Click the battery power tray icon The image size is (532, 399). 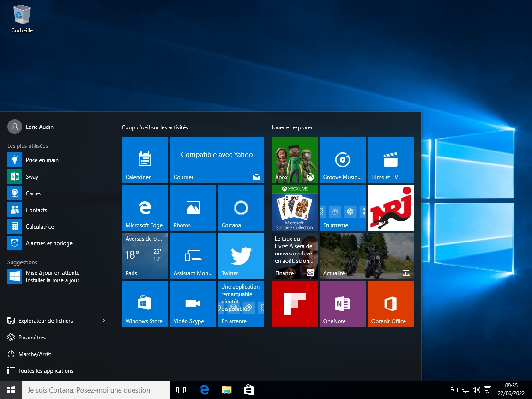(454, 390)
